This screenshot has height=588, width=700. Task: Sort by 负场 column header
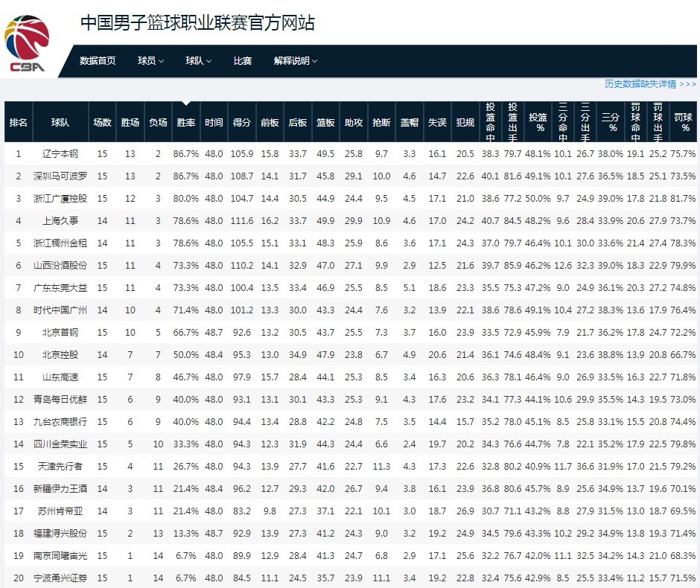(x=158, y=122)
